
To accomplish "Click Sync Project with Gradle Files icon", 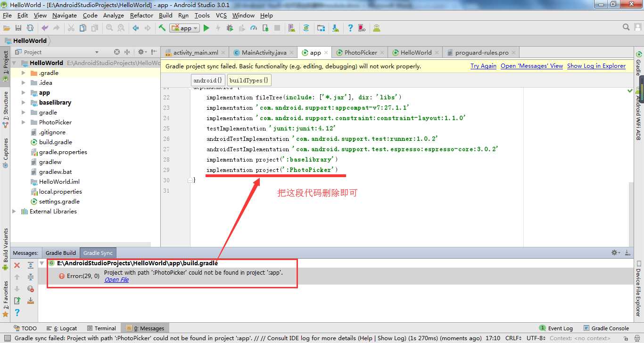I will tap(306, 28).
